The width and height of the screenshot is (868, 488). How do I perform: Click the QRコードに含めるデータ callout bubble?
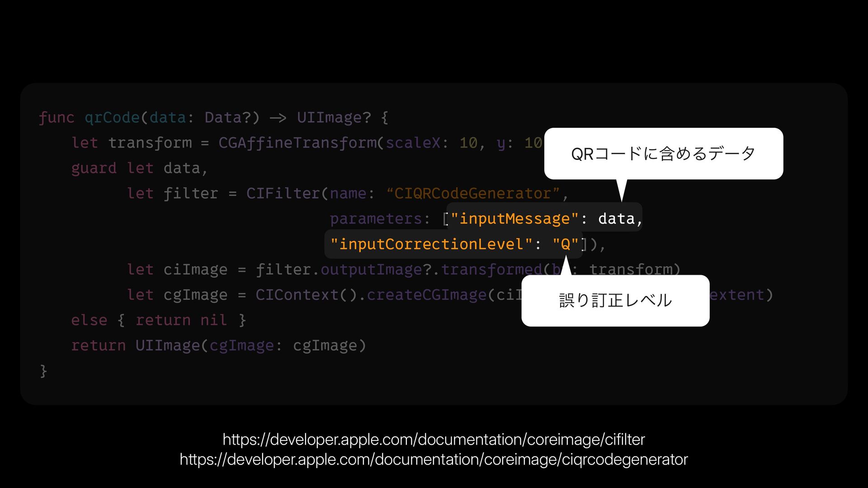(x=663, y=154)
